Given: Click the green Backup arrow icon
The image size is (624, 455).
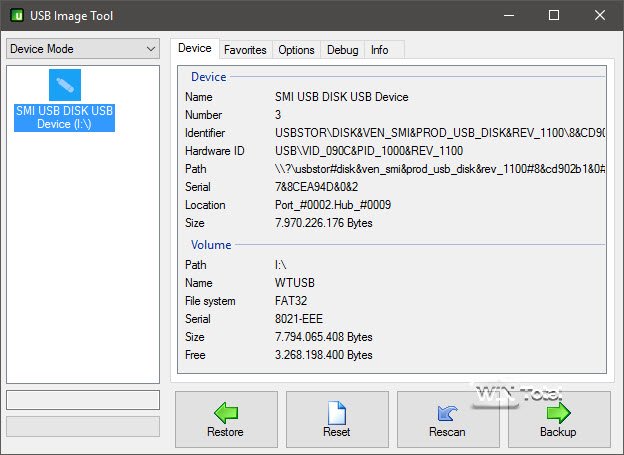Looking at the screenshot, I should tap(558, 413).
